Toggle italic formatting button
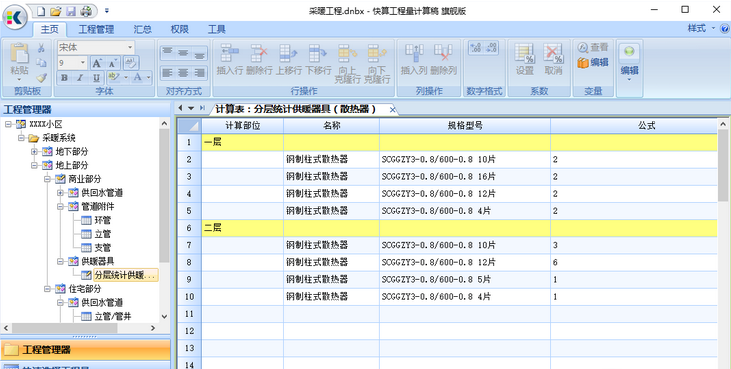The height and width of the screenshot is (369, 731). (80, 77)
